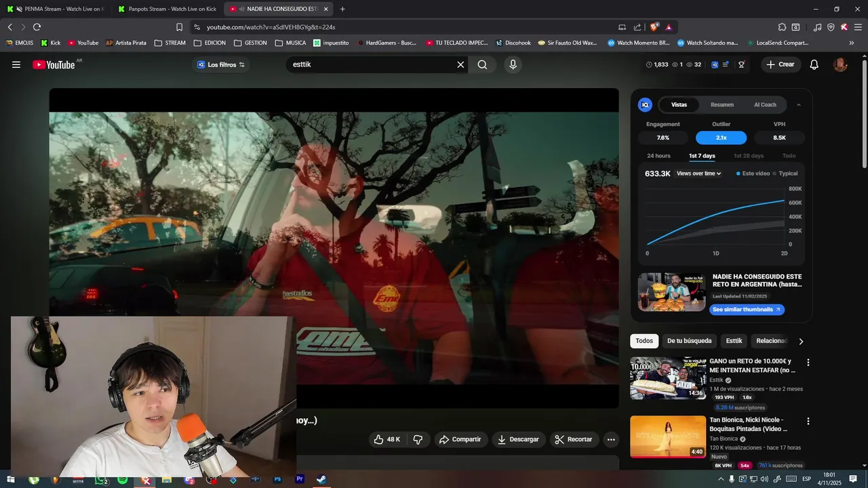This screenshot has width=868, height=488.
Task: Switch to the PENMA Stream browser tab
Action: 56,9
